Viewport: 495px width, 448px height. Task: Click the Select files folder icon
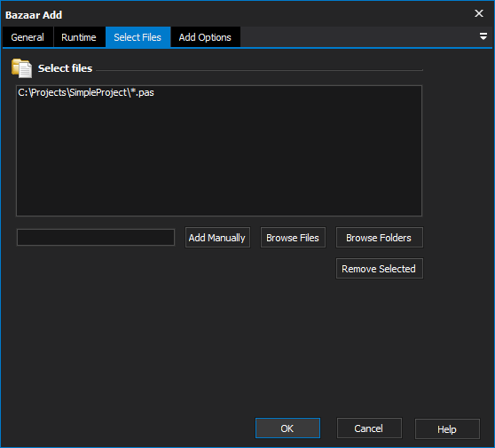coord(21,68)
